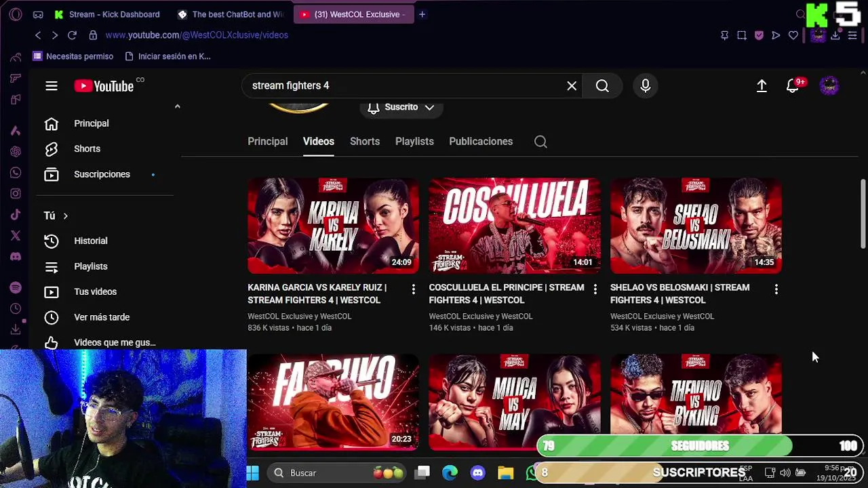Open the Iniciar sesión en K... bookmark
Image resolution: width=868 pixels, height=488 pixels.
(x=167, y=56)
